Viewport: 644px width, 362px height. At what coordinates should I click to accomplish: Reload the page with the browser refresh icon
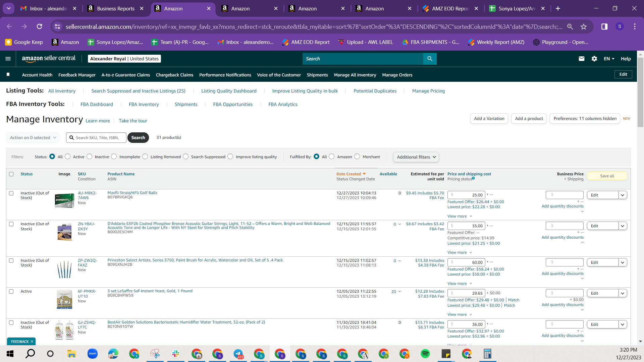[40, 26]
